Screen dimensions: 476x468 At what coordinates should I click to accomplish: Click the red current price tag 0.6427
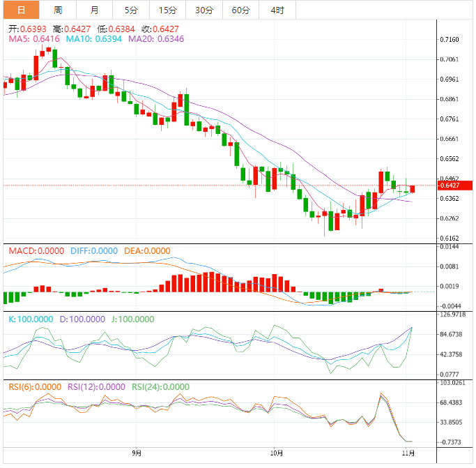point(455,186)
